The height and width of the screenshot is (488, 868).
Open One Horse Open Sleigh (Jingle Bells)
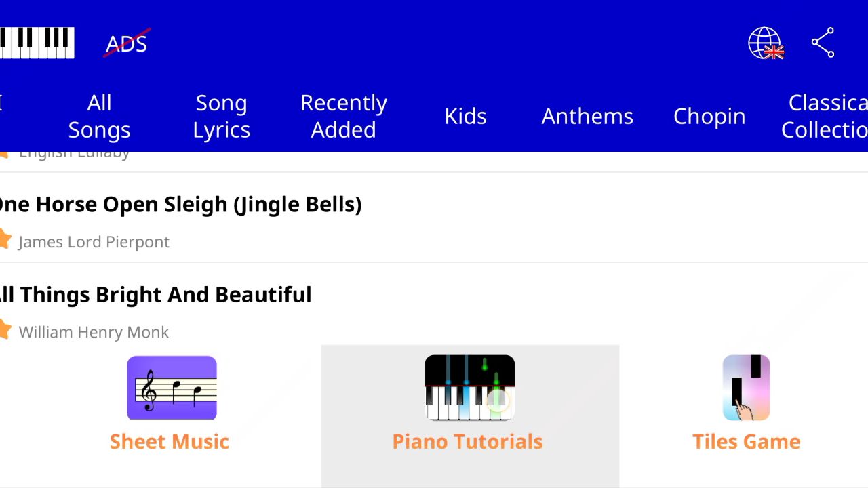pyautogui.click(x=180, y=205)
